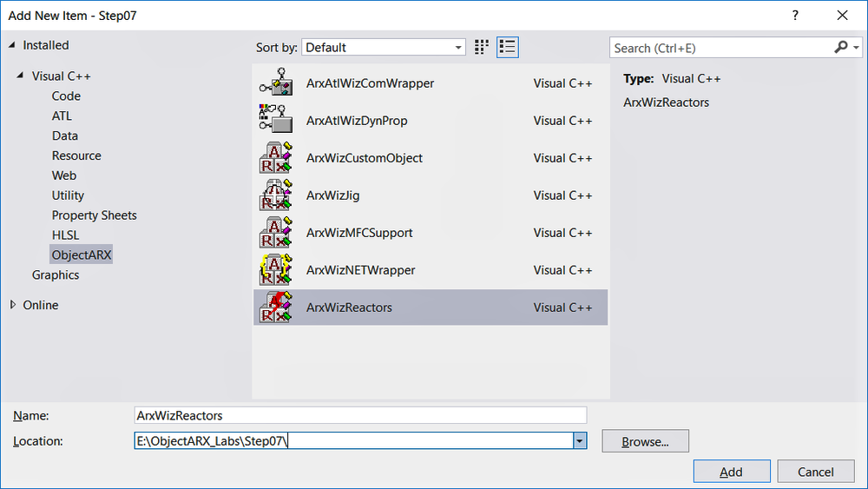Select the Data category
Image resolution: width=868 pixels, height=489 pixels.
click(65, 135)
